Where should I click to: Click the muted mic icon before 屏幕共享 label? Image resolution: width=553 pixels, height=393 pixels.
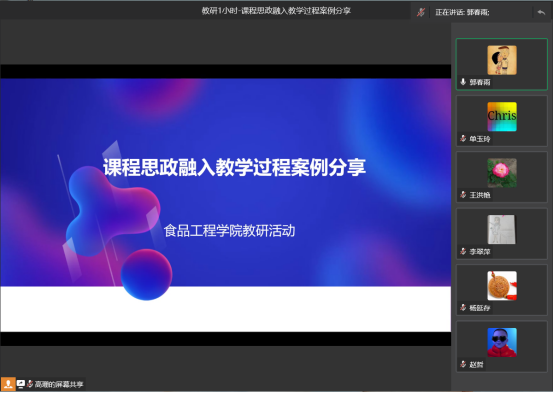(x=30, y=384)
